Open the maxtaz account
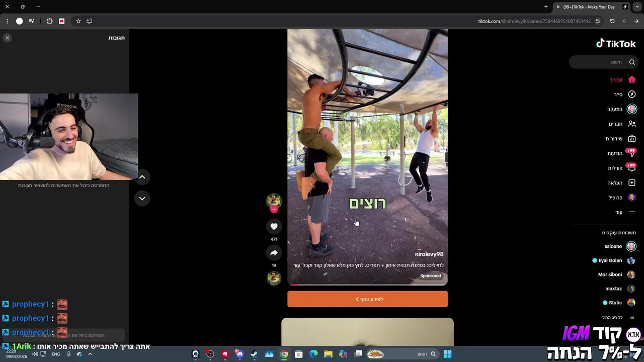Viewport: 644px width, 362px height. tap(620, 289)
